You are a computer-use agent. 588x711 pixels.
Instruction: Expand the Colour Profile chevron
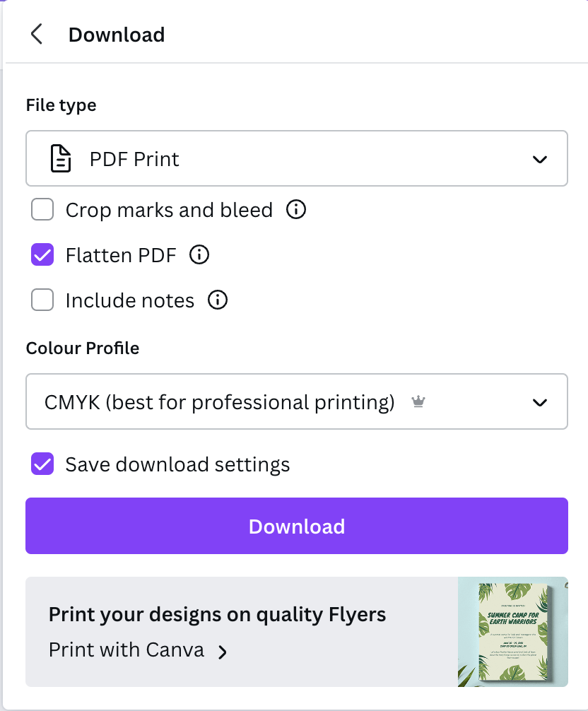pyautogui.click(x=539, y=402)
